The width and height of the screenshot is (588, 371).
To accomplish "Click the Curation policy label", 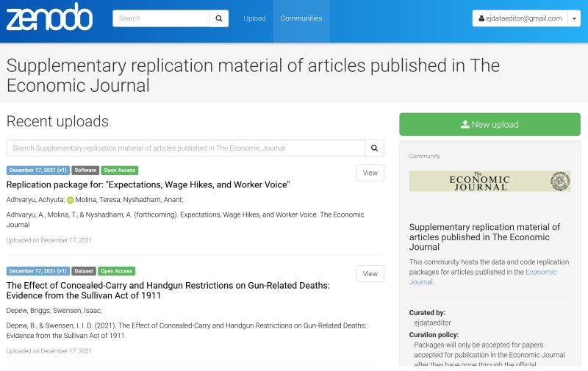I will [x=434, y=335].
